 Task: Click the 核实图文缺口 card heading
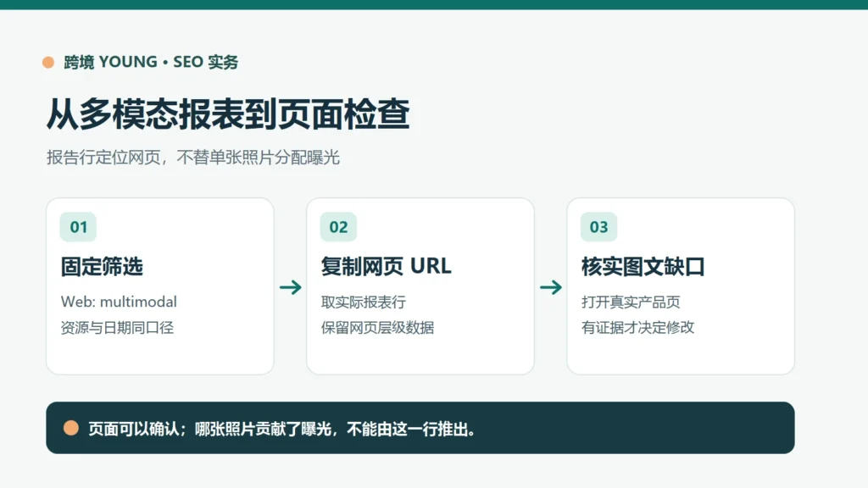tap(643, 267)
